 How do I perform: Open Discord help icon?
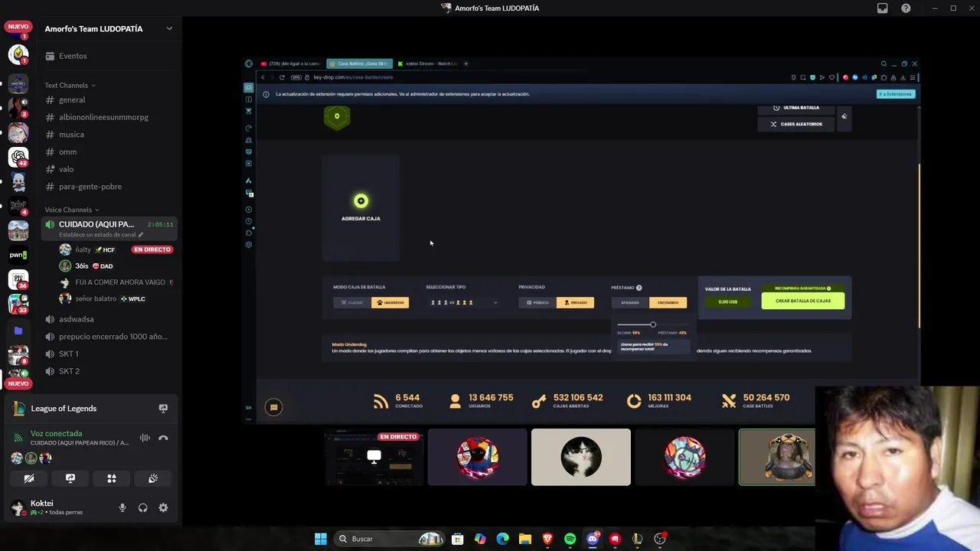click(x=906, y=8)
